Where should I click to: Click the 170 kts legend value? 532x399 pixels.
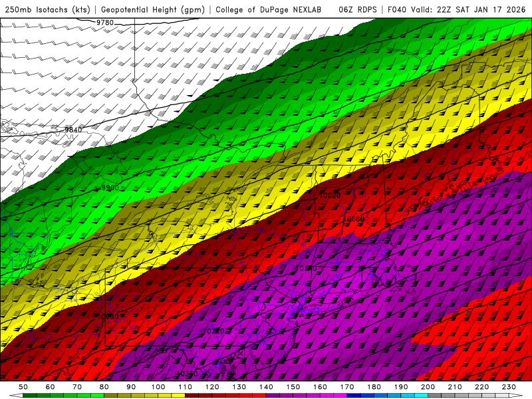[347, 387]
